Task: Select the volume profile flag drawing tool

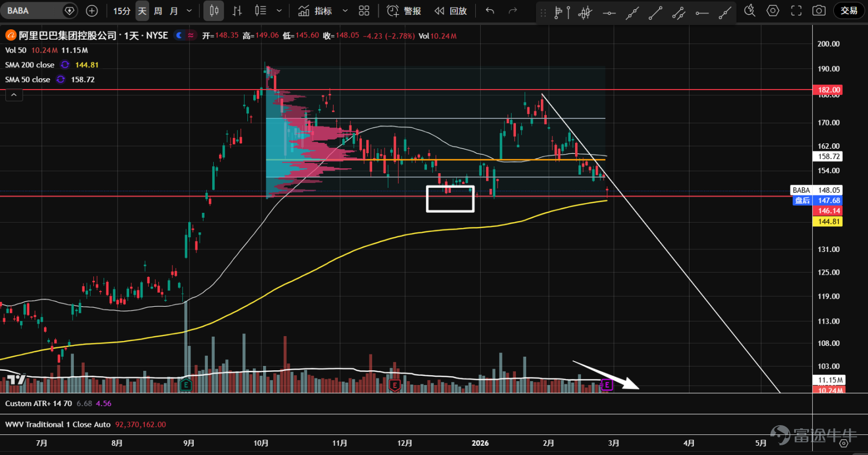Action: point(562,12)
